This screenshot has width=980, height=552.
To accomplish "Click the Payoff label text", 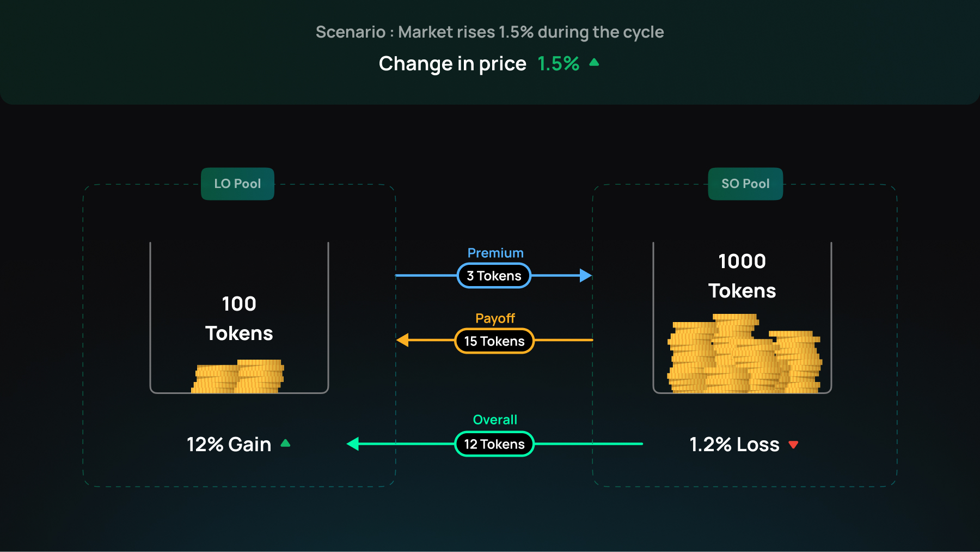I will point(495,318).
